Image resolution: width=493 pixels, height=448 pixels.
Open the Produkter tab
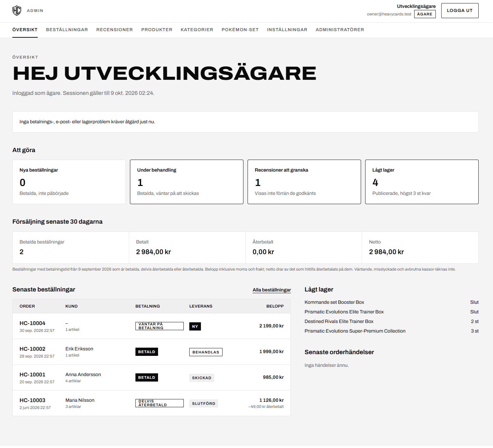(x=157, y=30)
